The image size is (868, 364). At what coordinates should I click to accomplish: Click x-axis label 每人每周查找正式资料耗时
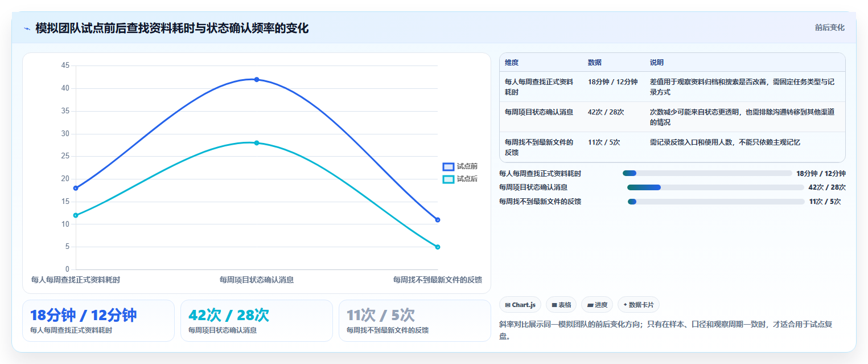(x=76, y=280)
